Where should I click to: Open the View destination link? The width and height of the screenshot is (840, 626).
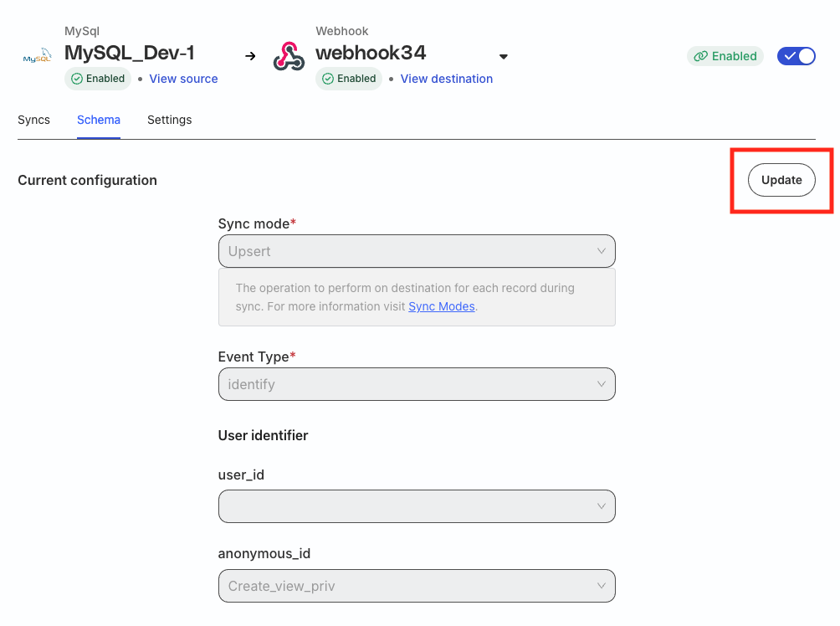(446, 79)
